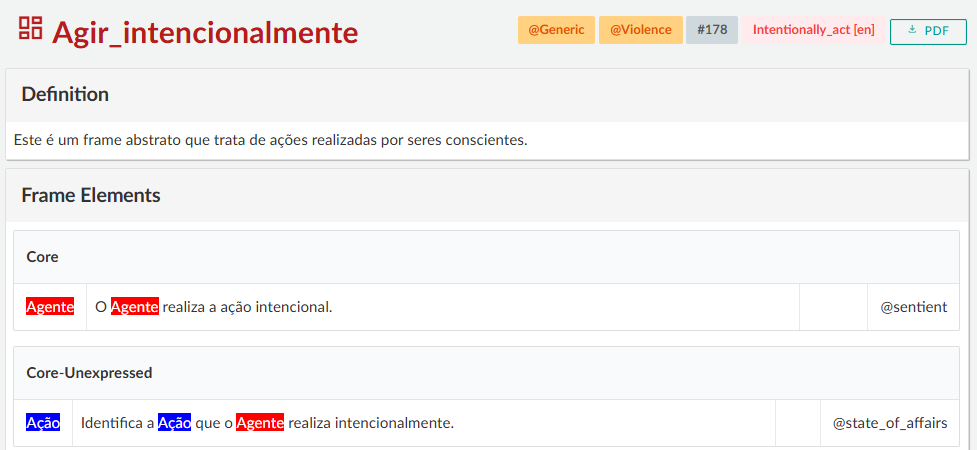Click the #178 frame ID badge
Viewport: 977px width, 450px height.
point(711,30)
